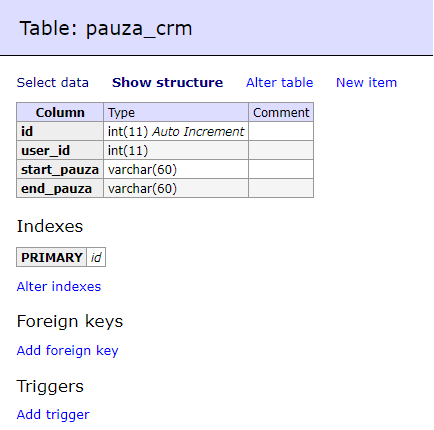
Task: Select the user_id column name cell
Action: coord(60,150)
